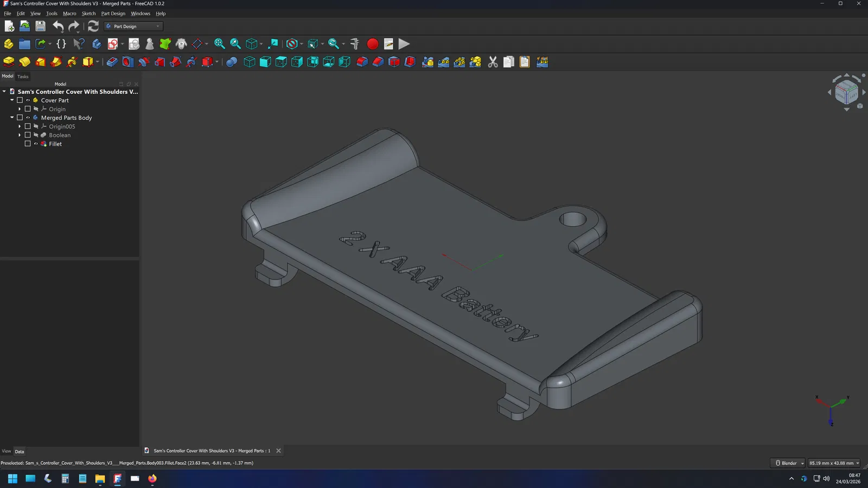The height and width of the screenshot is (488, 868).
Task: Open the Edit menu
Action: pyautogui.click(x=21, y=14)
